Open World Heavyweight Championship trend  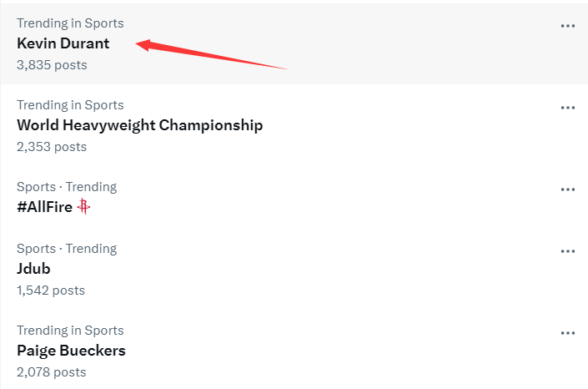tap(139, 125)
